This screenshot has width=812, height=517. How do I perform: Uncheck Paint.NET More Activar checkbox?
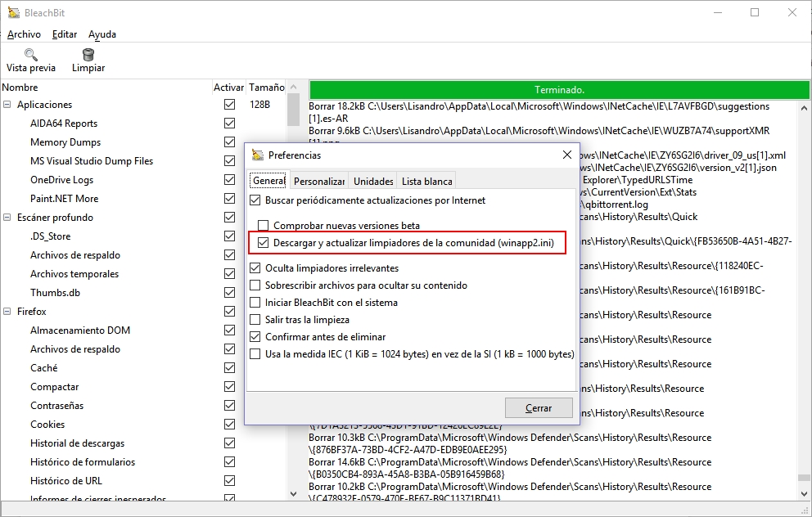pos(229,198)
